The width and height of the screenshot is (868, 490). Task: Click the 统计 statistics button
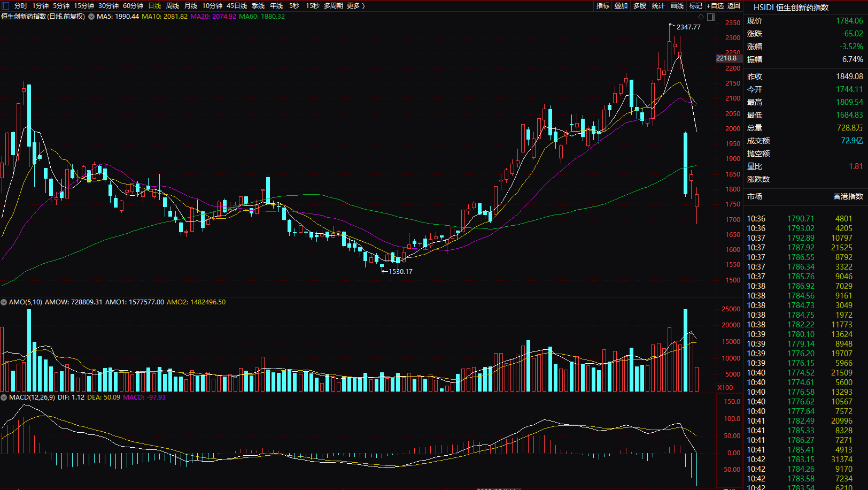click(x=658, y=6)
